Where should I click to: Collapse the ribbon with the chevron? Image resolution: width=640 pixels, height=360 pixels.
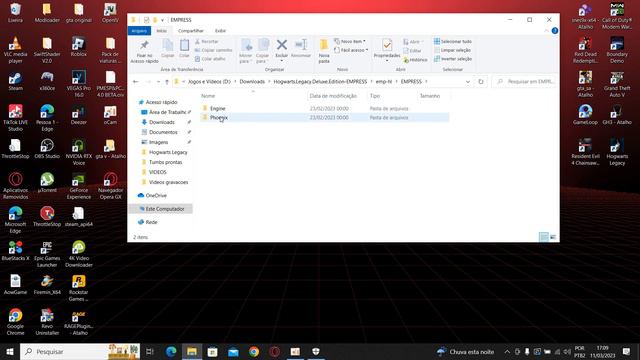pyautogui.click(x=546, y=31)
